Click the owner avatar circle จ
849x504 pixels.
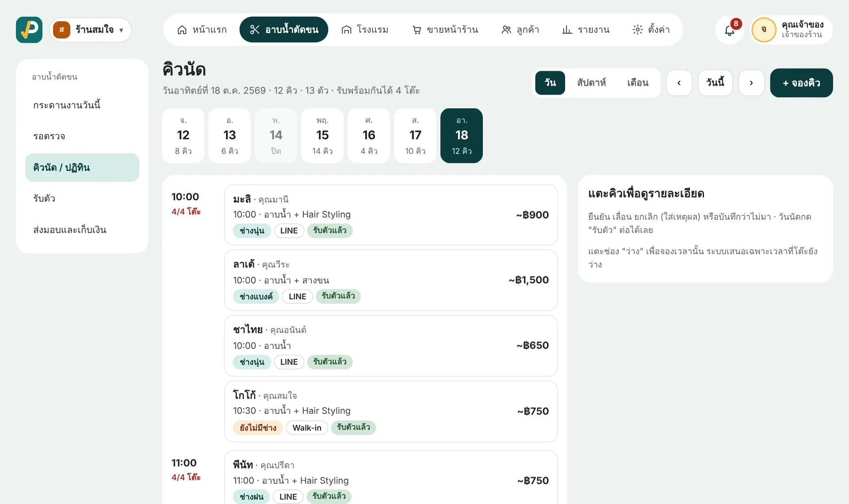coord(764,30)
